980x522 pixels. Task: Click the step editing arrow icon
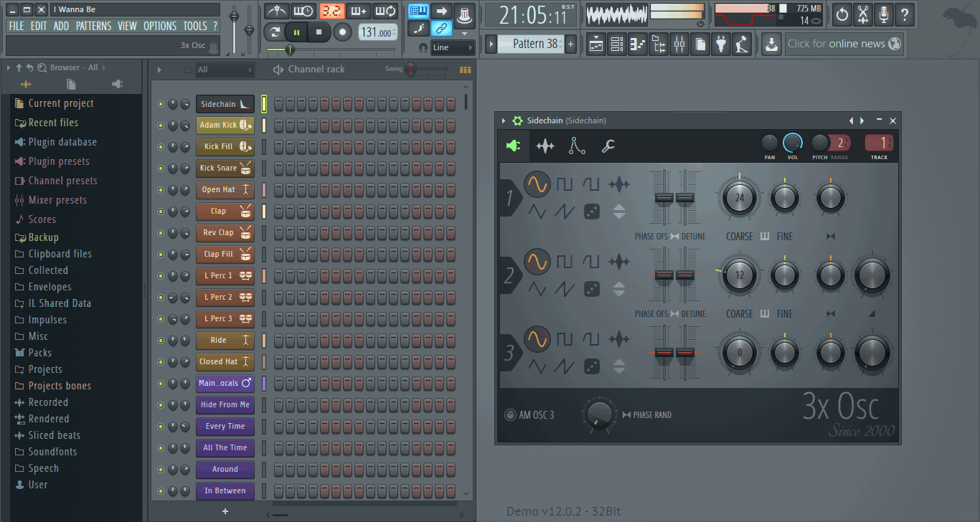point(442,11)
